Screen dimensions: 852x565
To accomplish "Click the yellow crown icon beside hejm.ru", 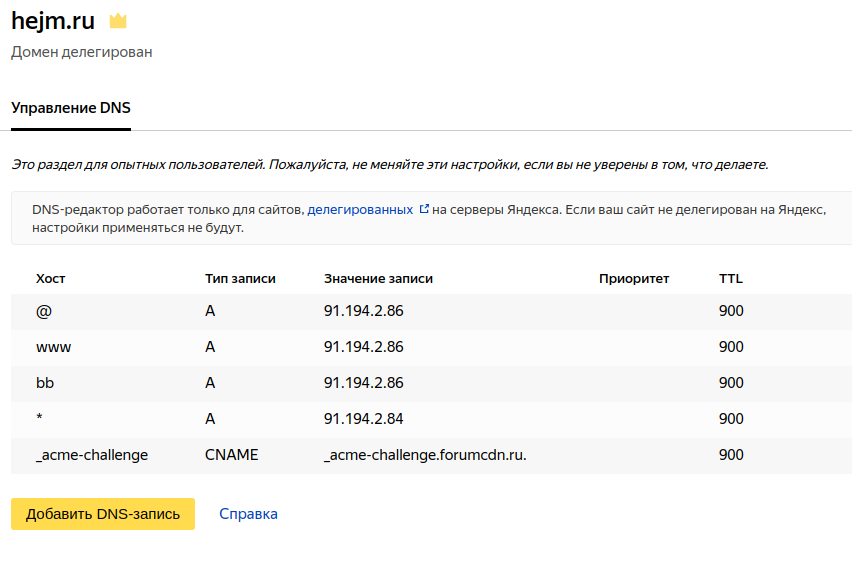I will tap(118, 21).
